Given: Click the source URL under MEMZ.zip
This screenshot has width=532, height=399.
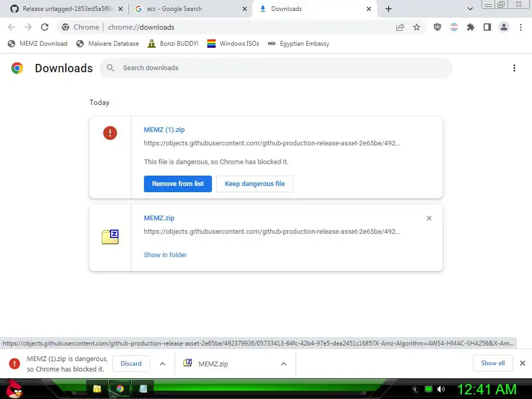Looking at the screenshot, I should [x=272, y=232].
